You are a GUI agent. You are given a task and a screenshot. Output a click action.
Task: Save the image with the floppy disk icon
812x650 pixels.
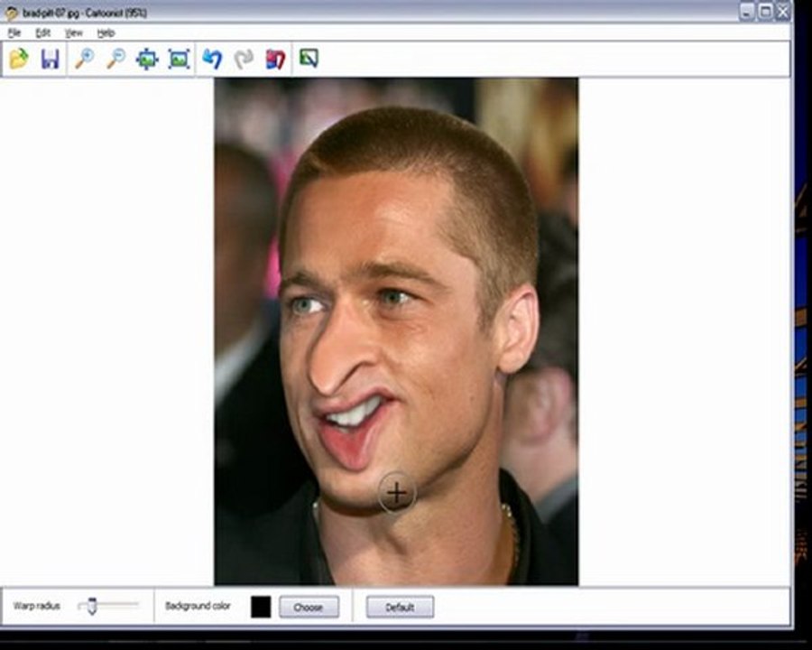point(51,59)
